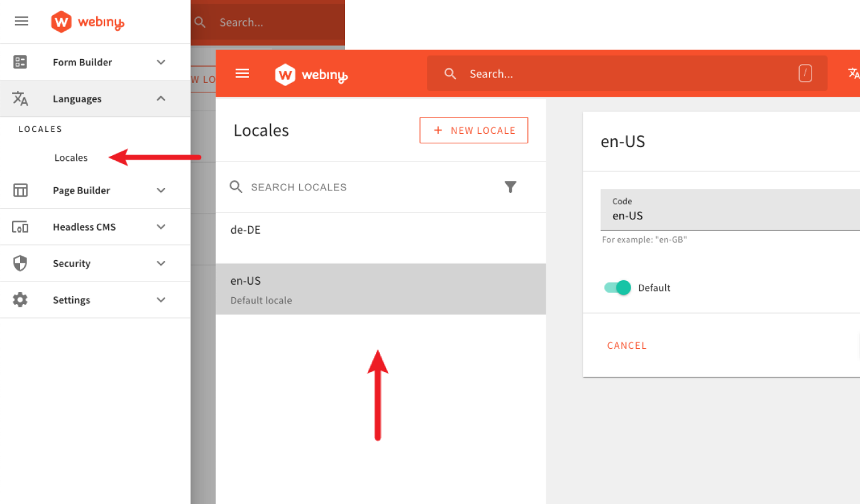Open the Form Builder menu entry

(x=82, y=62)
